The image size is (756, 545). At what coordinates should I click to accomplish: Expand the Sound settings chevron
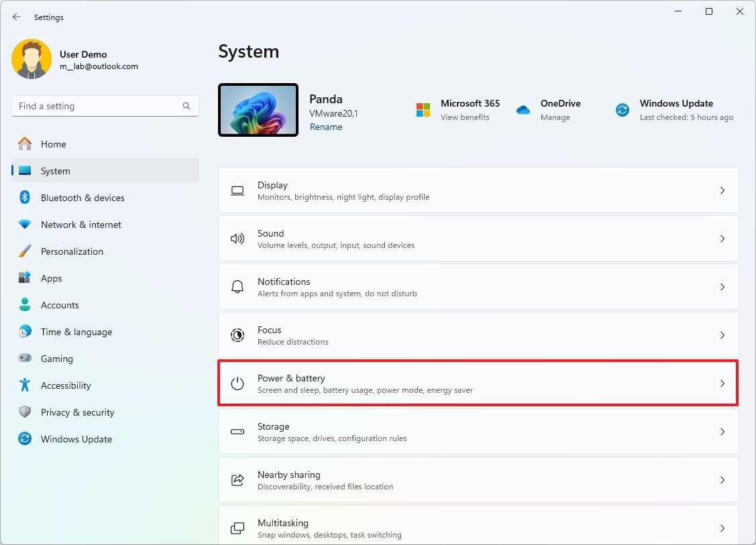point(722,239)
